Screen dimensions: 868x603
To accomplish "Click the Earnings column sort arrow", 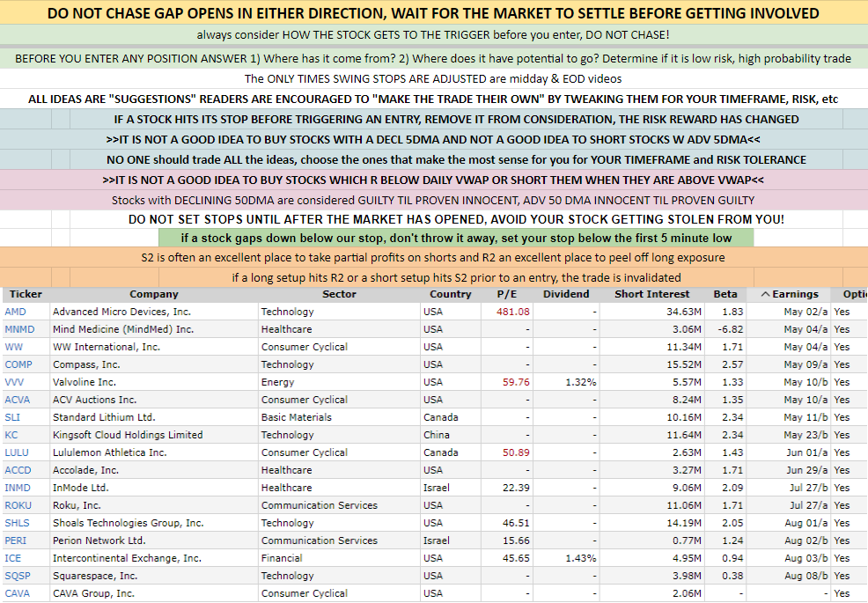I will pyautogui.click(x=766, y=295).
